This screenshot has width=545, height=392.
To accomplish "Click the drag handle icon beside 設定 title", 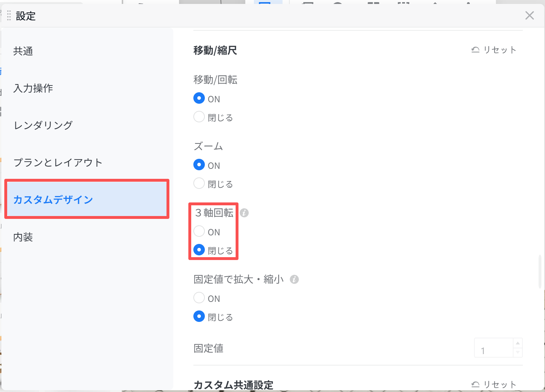I will click(9, 16).
